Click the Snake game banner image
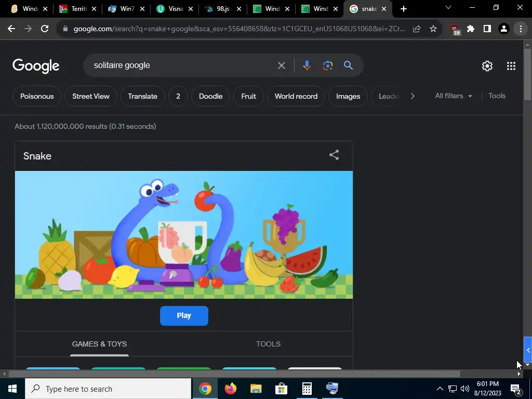 tap(184, 235)
